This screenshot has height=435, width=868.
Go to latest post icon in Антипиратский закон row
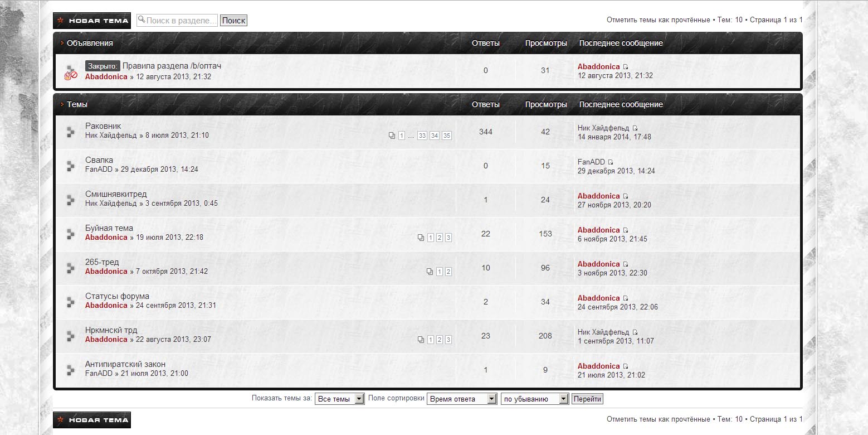(x=626, y=366)
